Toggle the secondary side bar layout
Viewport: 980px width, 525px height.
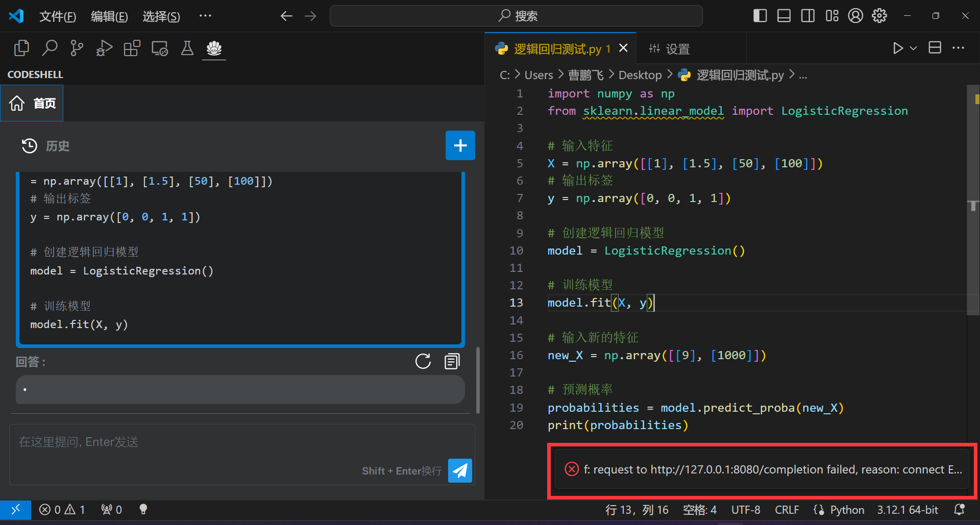pyautogui.click(x=807, y=16)
